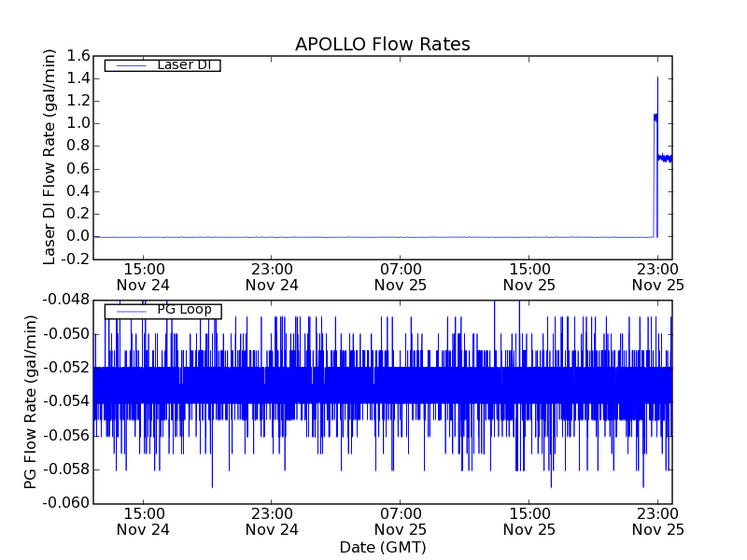
Task: Click the PG Flow Rate y-axis label
Action: tap(31, 401)
